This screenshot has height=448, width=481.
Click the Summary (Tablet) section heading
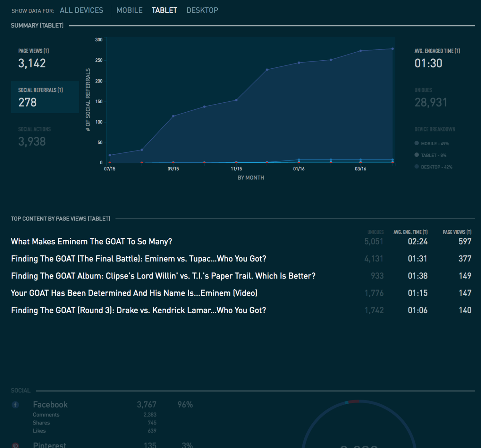37,25
